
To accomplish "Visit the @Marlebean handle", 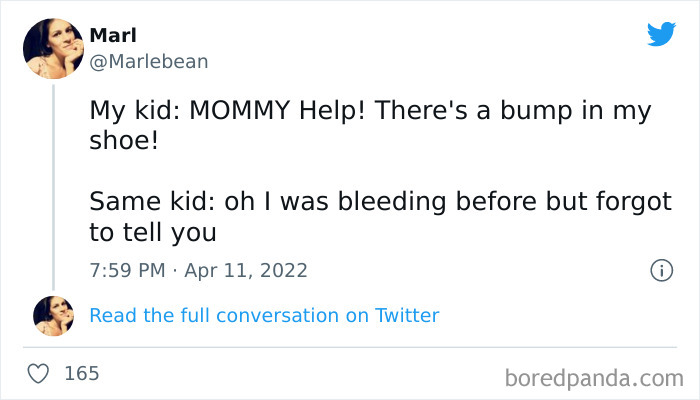I will [149, 61].
